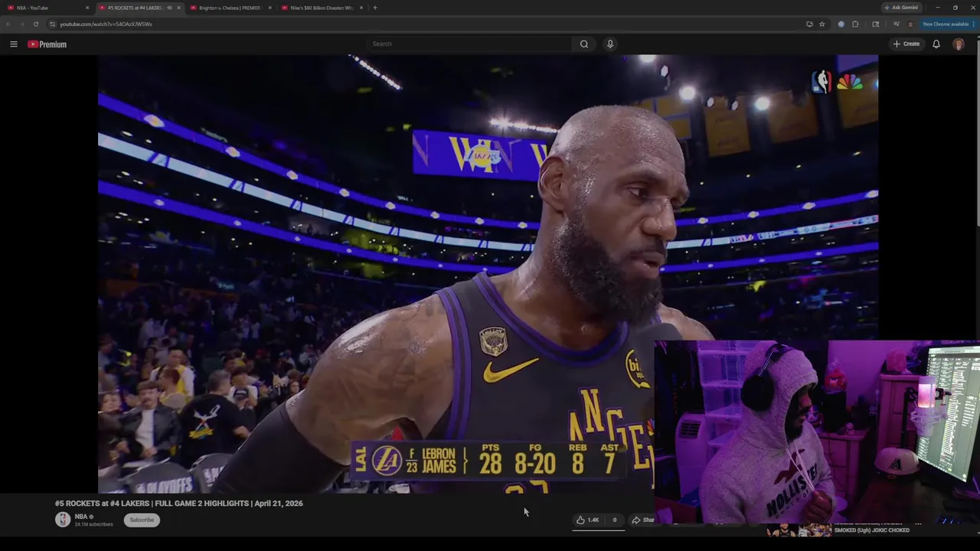Mute the Rockets at Lakers tab audio icon
This screenshot has height=551, width=980.
tap(169, 8)
